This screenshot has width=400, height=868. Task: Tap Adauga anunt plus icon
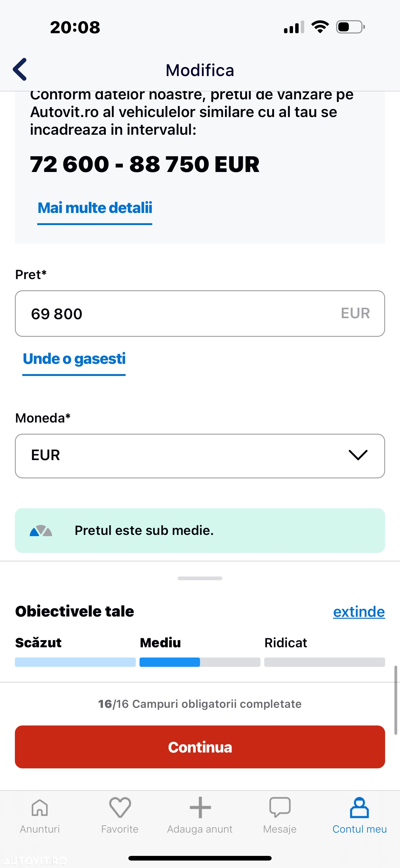tap(200, 807)
